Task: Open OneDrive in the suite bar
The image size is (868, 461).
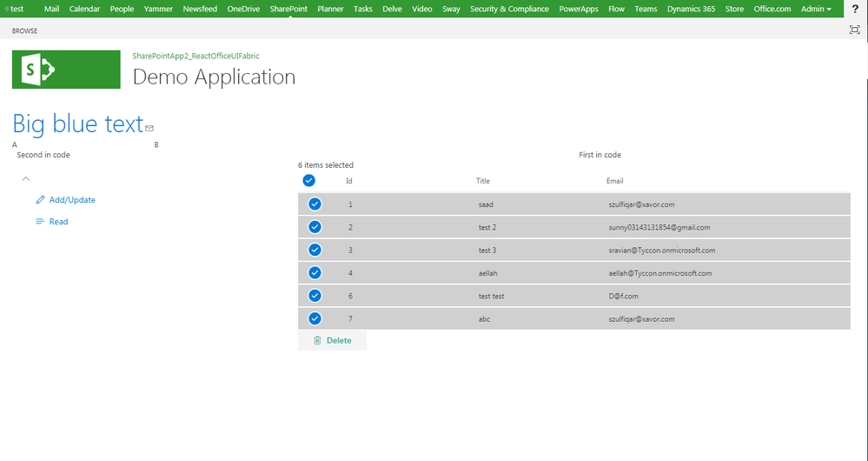Action: point(243,9)
